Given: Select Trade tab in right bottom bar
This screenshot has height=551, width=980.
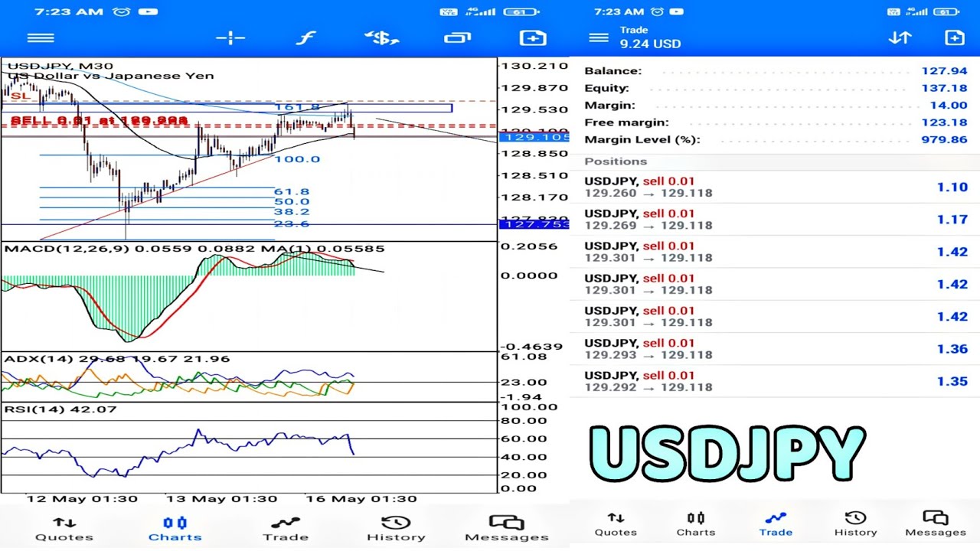Looking at the screenshot, I should 776,524.
